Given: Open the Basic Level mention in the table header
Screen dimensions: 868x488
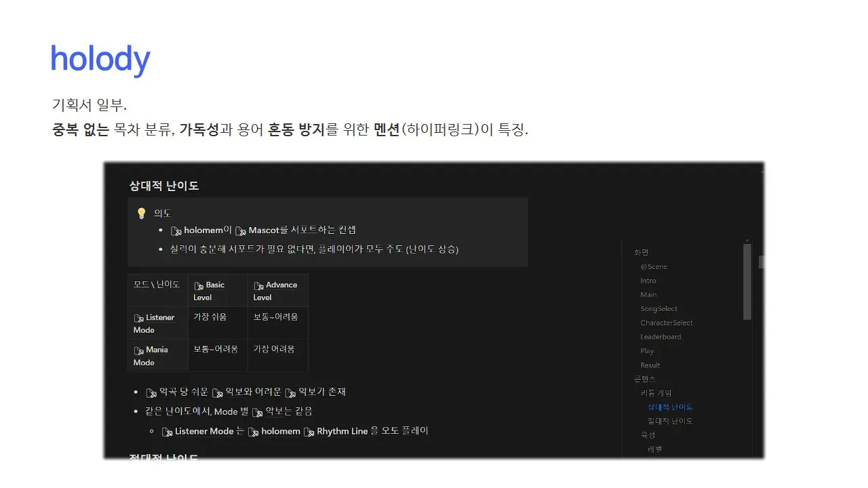Looking at the screenshot, I should click(209, 291).
